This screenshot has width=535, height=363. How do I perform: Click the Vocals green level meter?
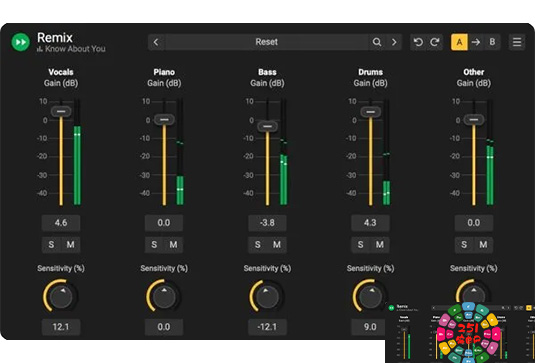[x=77, y=152]
